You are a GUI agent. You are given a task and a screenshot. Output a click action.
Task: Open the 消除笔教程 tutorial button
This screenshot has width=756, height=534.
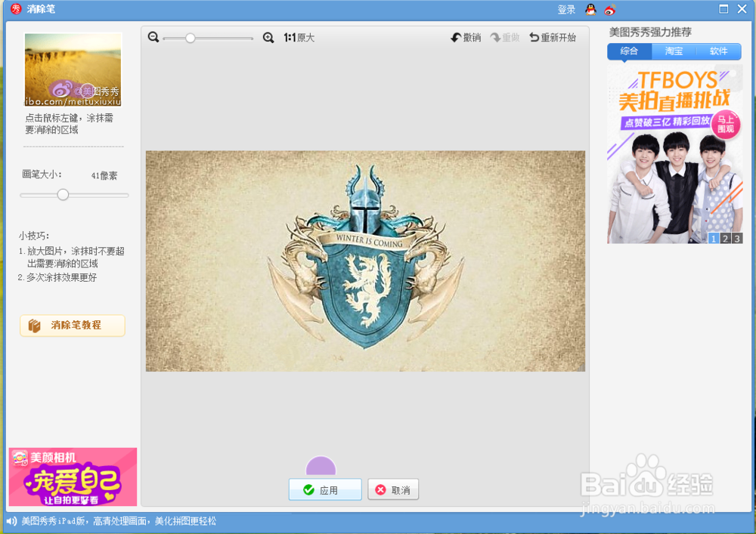coord(73,326)
